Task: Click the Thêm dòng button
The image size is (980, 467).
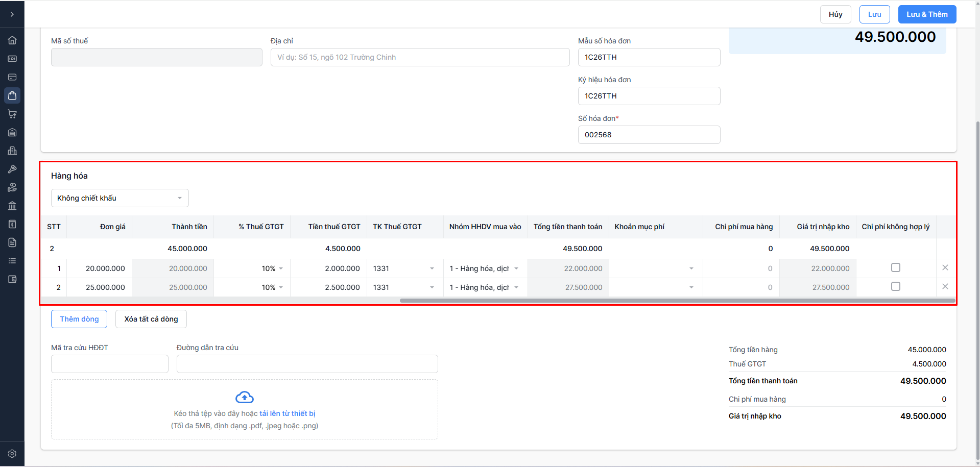Action: pos(79,319)
